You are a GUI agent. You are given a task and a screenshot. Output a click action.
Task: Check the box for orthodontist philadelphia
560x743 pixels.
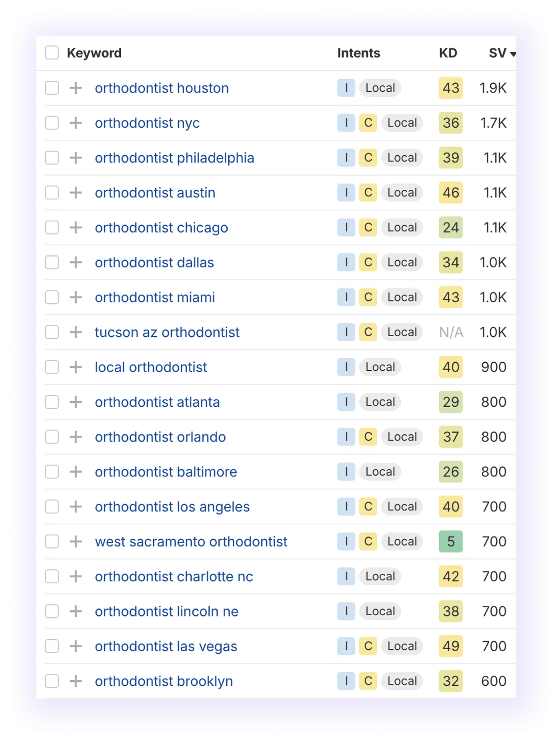[52, 157]
